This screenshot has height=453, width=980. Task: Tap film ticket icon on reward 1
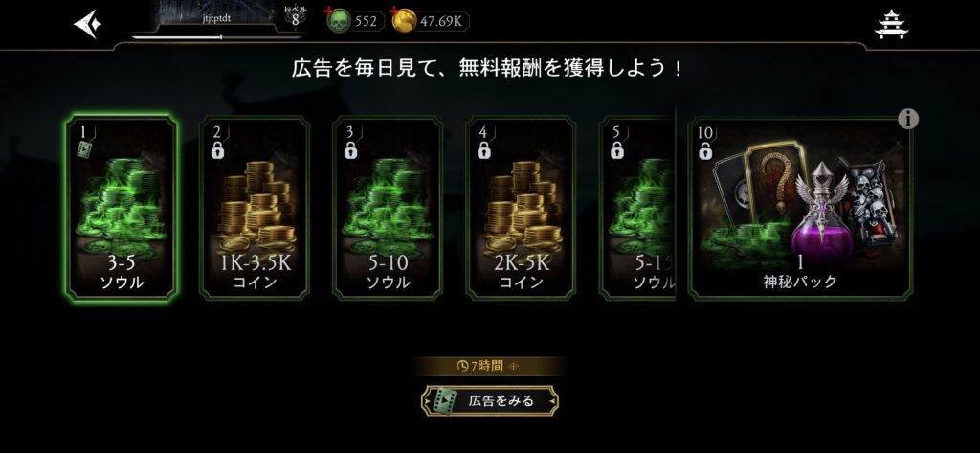click(x=84, y=149)
